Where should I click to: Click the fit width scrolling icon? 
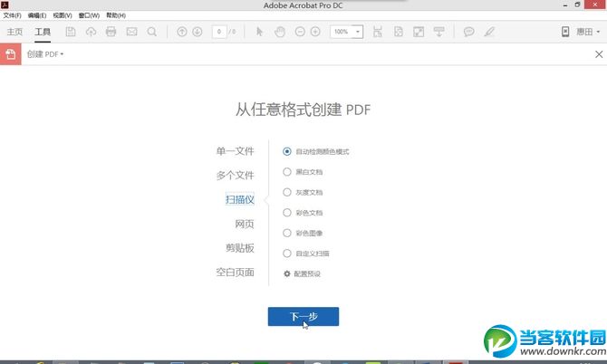tap(378, 32)
